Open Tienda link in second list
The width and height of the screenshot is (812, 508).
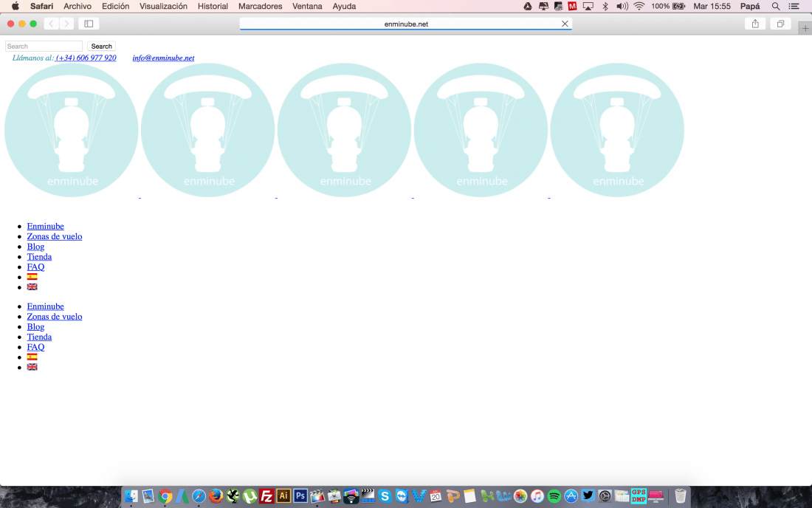click(x=39, y=337)
